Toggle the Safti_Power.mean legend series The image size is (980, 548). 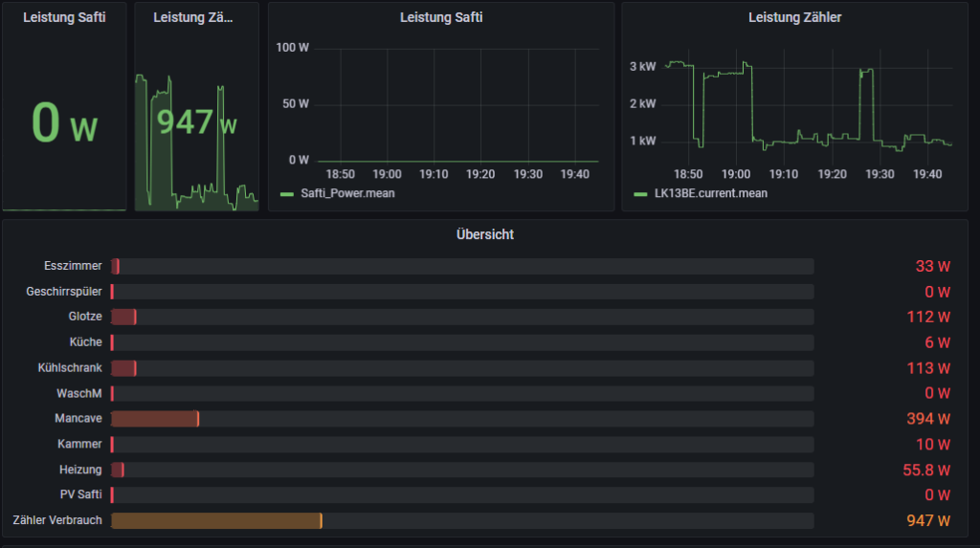[347, 193]
